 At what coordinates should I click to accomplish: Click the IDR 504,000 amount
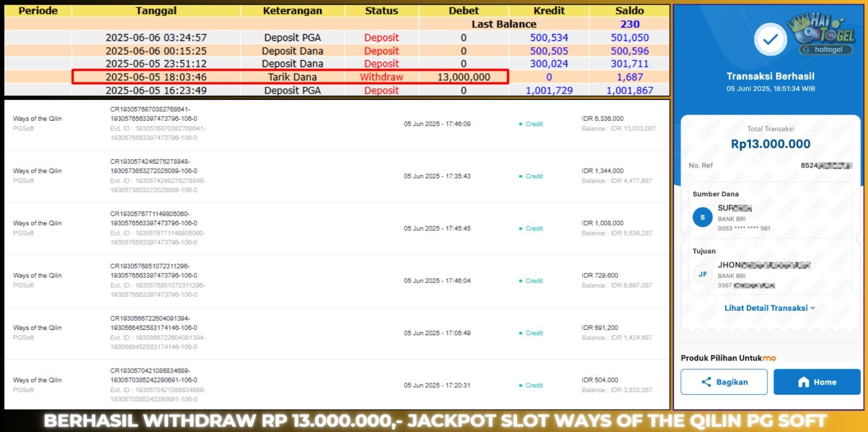click(600, 380)
